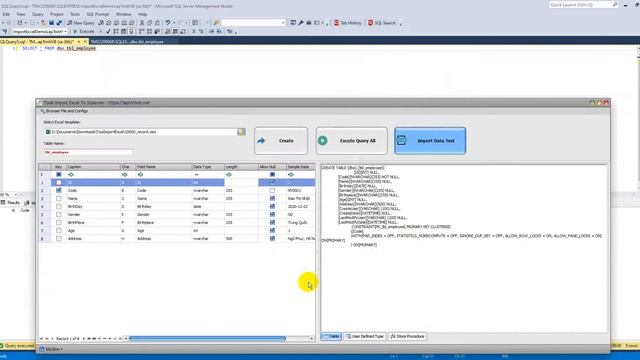Open the McSkin dropdown at bottom left

pyautogui.click(x=51, y=349)
